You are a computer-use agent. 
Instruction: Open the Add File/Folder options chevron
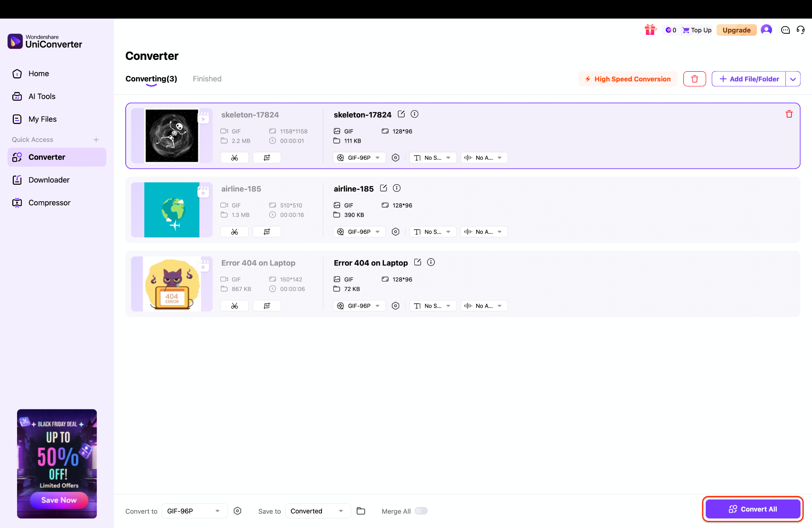(793, 78)
